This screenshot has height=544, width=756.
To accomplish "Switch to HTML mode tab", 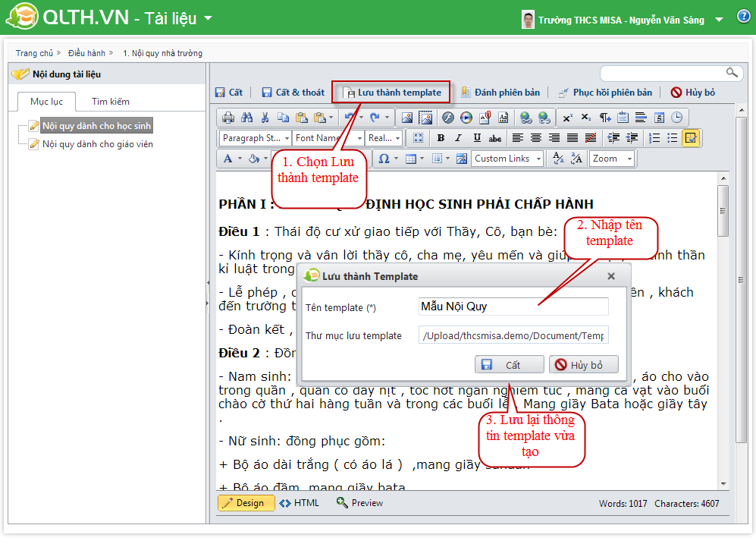I will (x=300, y=503).
